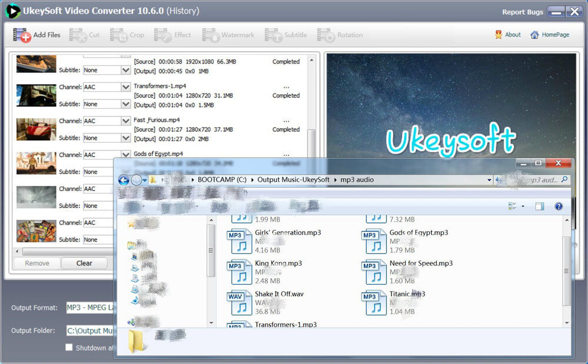The image size is (588, 364).
Task: Open Subtitle dropdown for Fast_Furious.mp4
Action: pos(126,138)
